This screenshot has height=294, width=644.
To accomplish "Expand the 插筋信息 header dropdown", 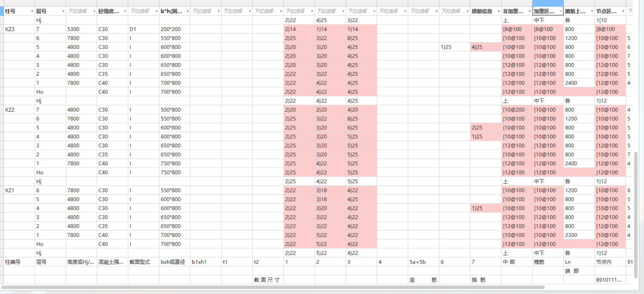I will [498, 11].
